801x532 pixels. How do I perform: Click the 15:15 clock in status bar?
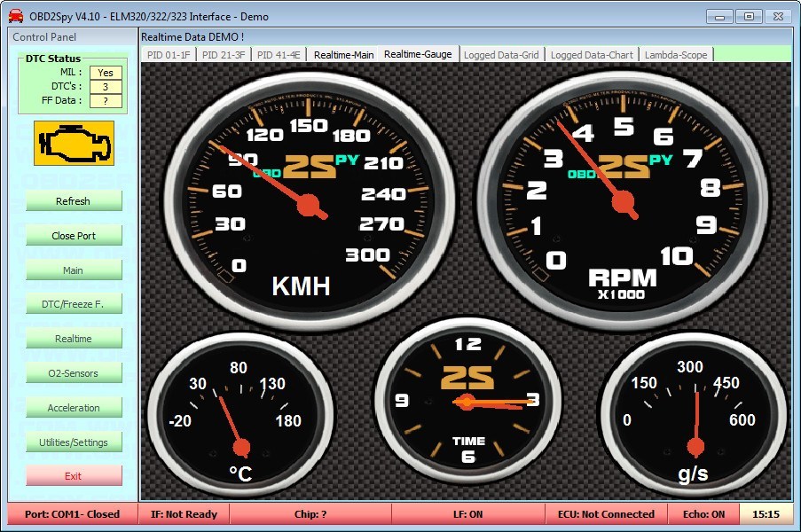(x=766, y=514)
